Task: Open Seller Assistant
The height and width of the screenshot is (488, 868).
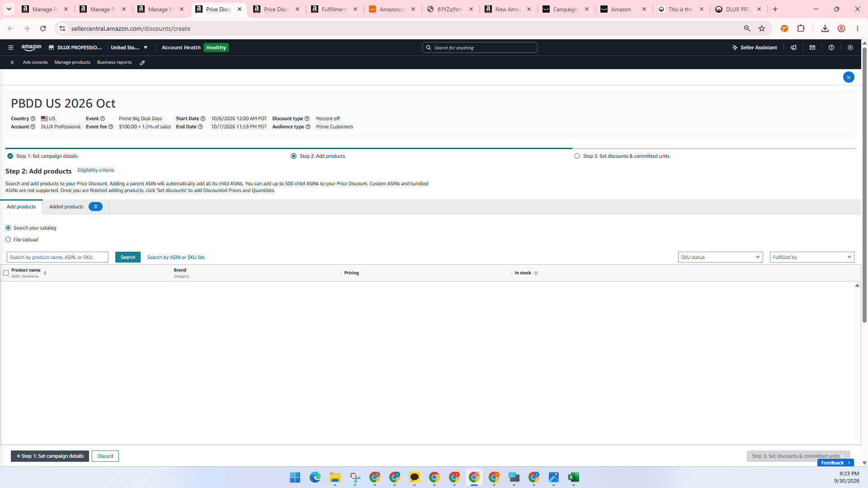Action: (x=755, y=47)
